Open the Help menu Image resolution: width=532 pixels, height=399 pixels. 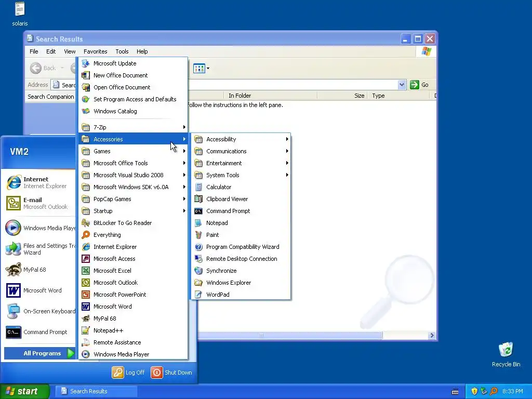(142, 51)
